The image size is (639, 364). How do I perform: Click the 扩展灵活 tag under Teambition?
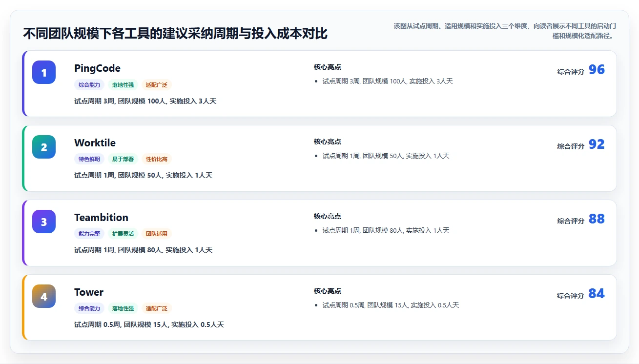pyautogui.click(x=123, y=234)
